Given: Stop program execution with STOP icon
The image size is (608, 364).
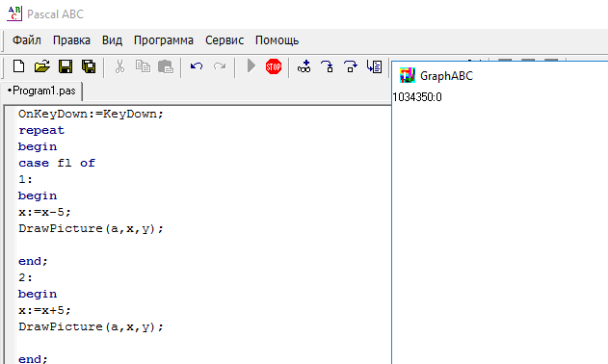Looking at the screenshot, I should pos(274,66).
